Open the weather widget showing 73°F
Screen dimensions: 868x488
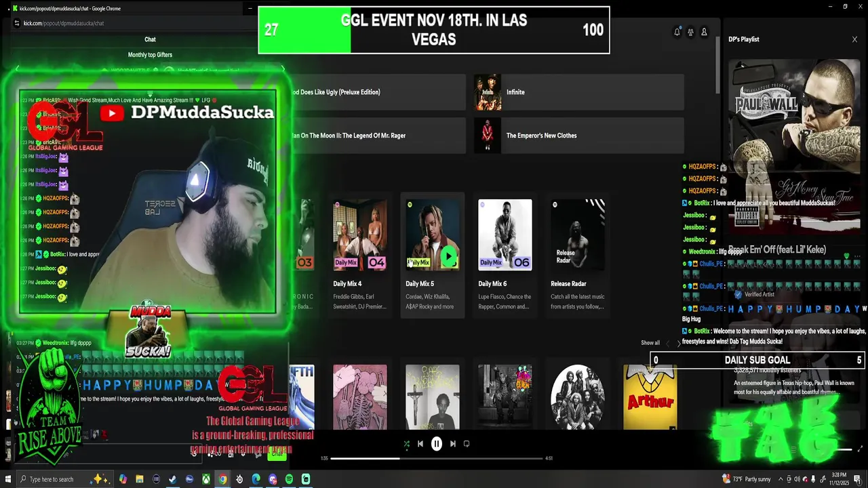(746, 479)
